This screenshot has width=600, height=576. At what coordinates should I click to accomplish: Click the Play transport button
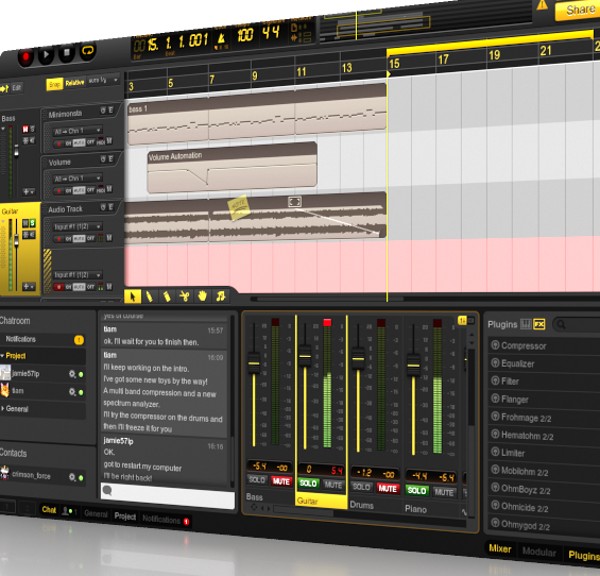click(46, 52)
